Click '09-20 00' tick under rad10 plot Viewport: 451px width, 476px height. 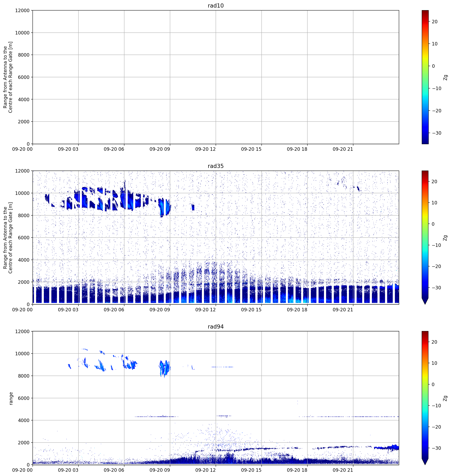point(22,149)
